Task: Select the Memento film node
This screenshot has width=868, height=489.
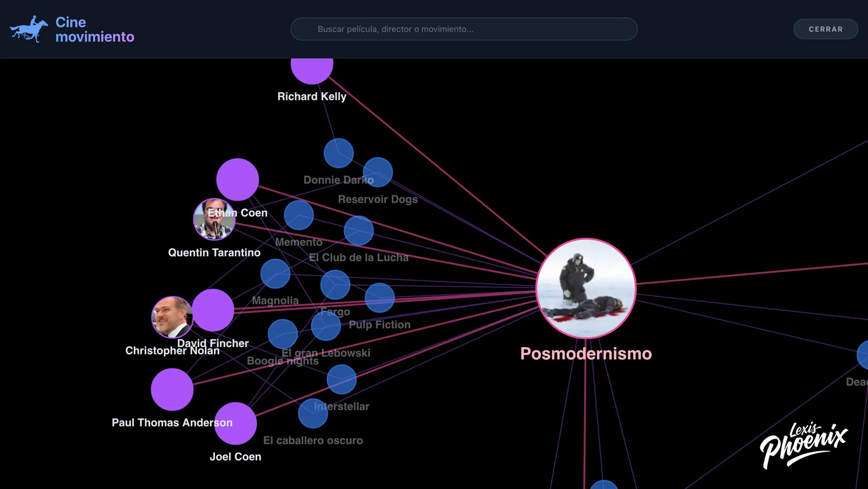Action: coord(299,215)
